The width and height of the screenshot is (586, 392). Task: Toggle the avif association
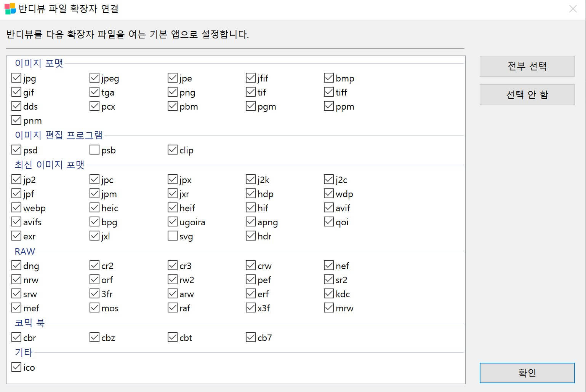[328, 207]
